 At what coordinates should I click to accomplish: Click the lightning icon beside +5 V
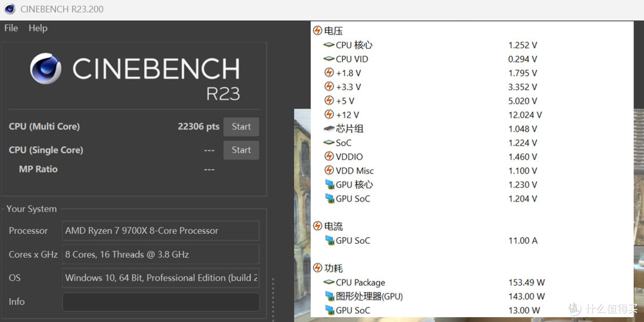click(x=329, y=101)
